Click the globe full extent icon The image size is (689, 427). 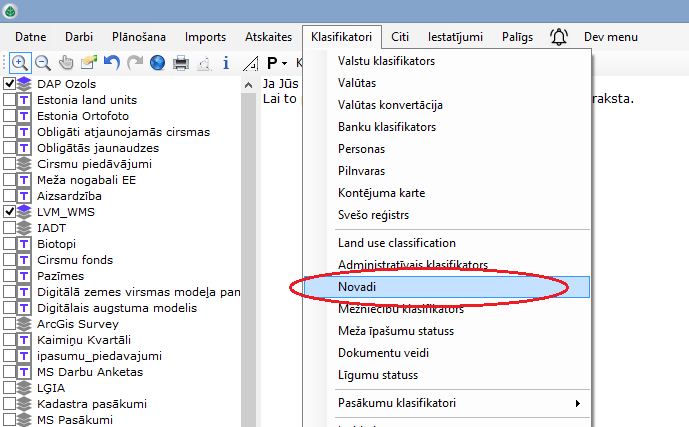(158, 63)
